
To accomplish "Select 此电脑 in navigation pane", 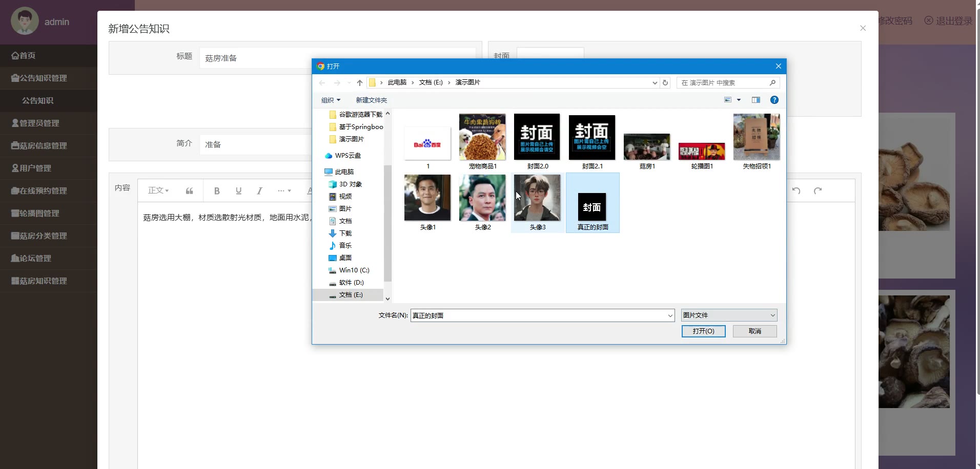I will [339, 172].
